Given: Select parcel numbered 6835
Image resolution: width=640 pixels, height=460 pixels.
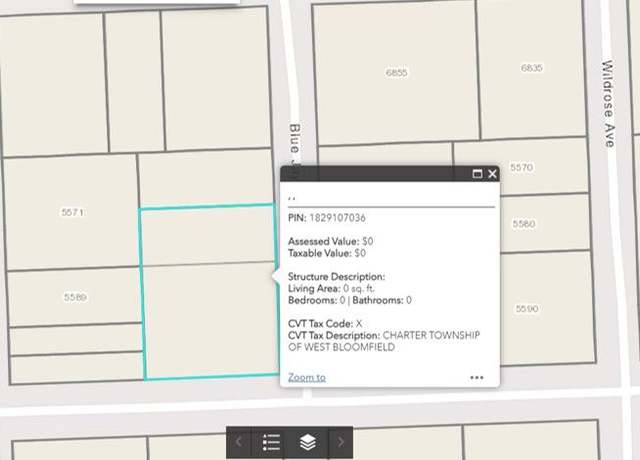Looking at the screenshot, I should [531, 68].
